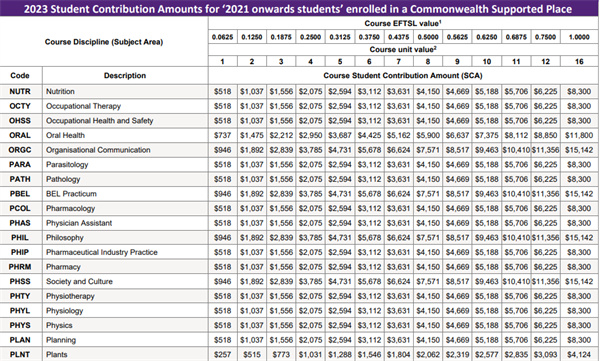Click $6,225 in the Planning row
This screenshot has height=361, width=600.
(545, 340)
